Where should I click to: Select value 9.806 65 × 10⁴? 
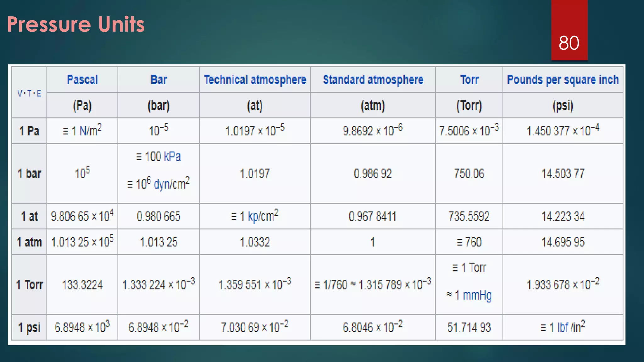(82, 216)
